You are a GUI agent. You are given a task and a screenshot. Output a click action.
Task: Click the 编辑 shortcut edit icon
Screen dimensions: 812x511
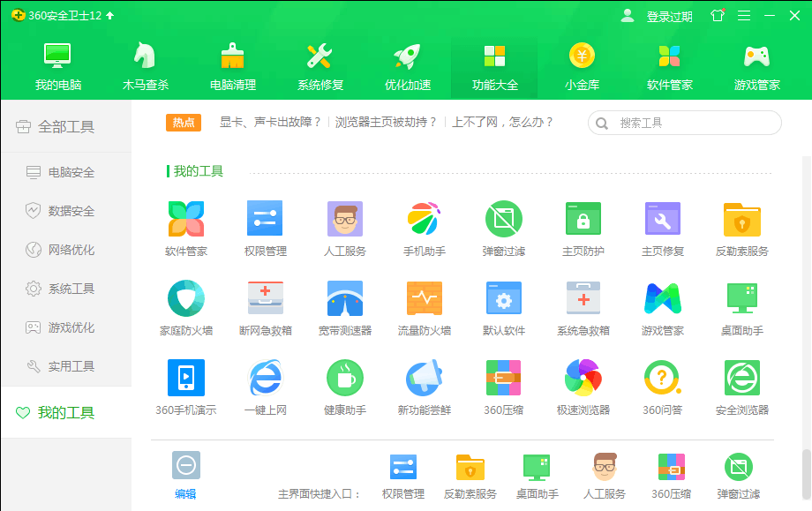pos(186,465)
